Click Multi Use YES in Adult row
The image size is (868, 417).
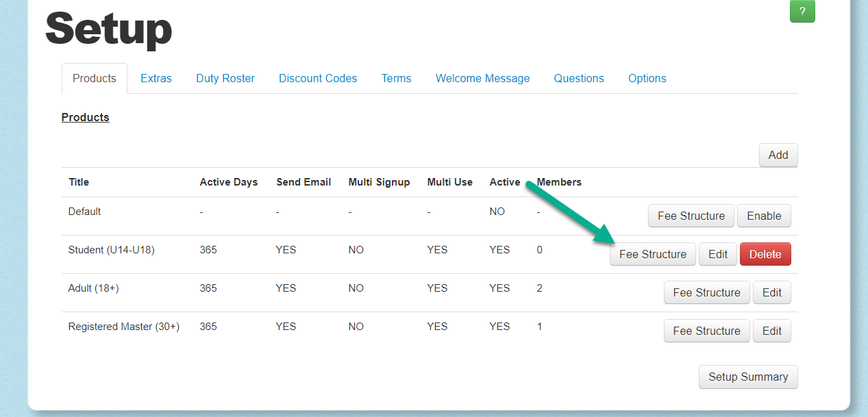click(438, 288)
